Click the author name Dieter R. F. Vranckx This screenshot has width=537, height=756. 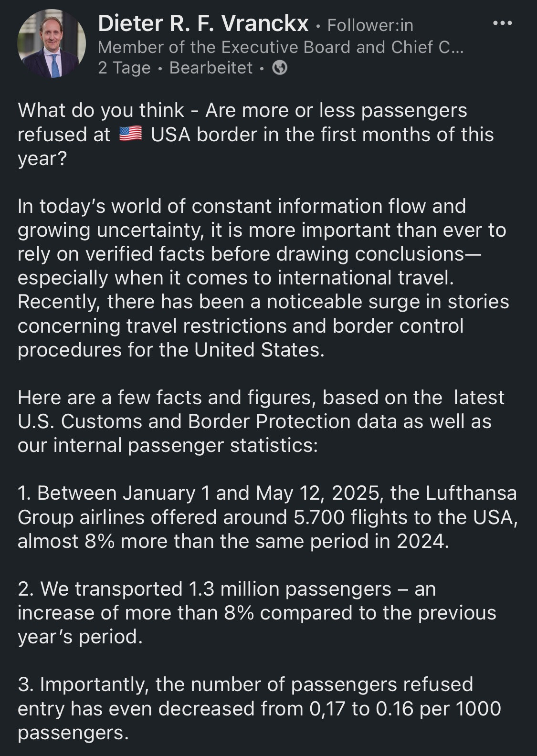tap(203, 23)
